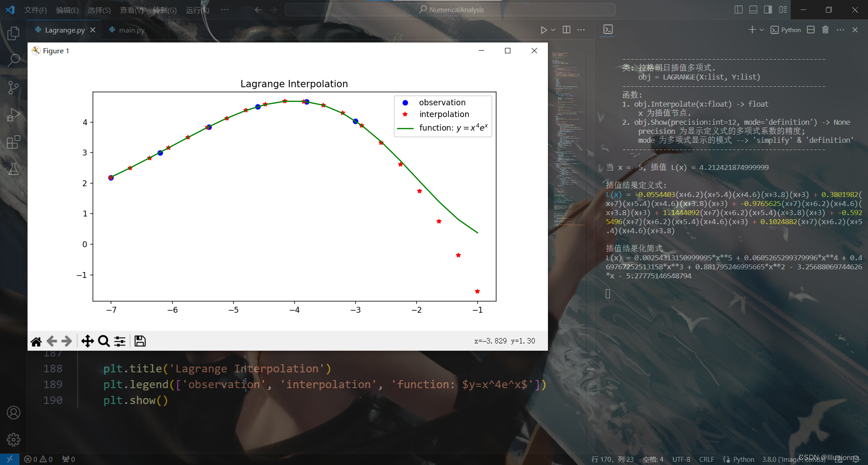
Task: Open Source Control view
Action: click(14, 88)
